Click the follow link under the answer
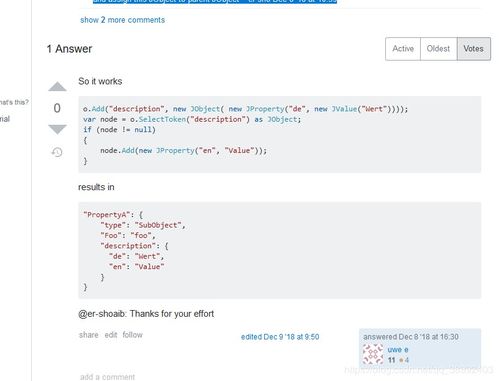This screenshot has height=381, width=499. (132, 335)
